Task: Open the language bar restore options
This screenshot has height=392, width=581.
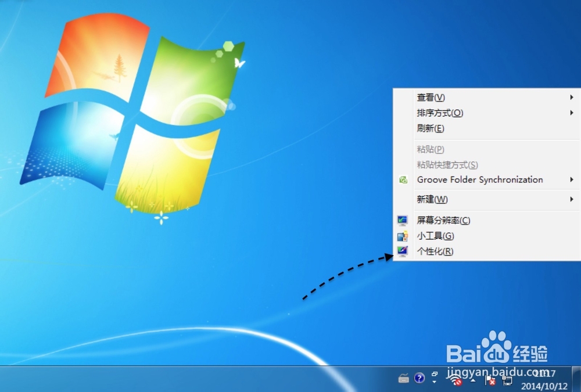Action: coord(435,374)
